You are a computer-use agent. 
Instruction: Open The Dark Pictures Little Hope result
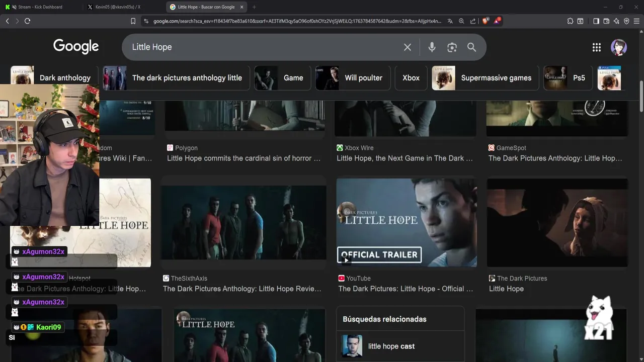(x=506, y=289)
